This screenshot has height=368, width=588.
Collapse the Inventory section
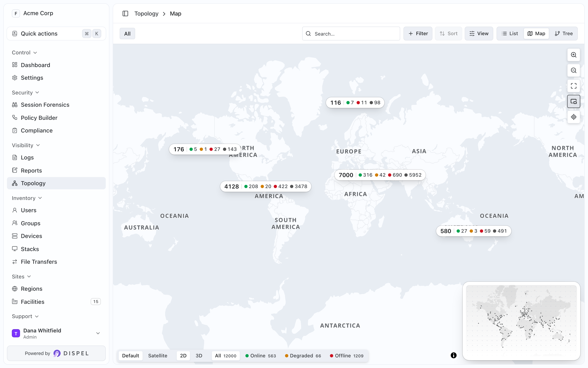click(27, 198)
